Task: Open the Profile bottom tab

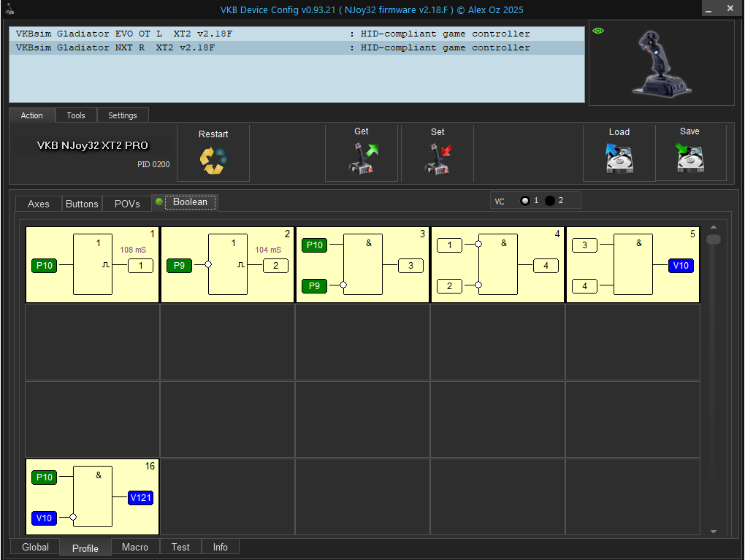Action: (x=85, y=548)
